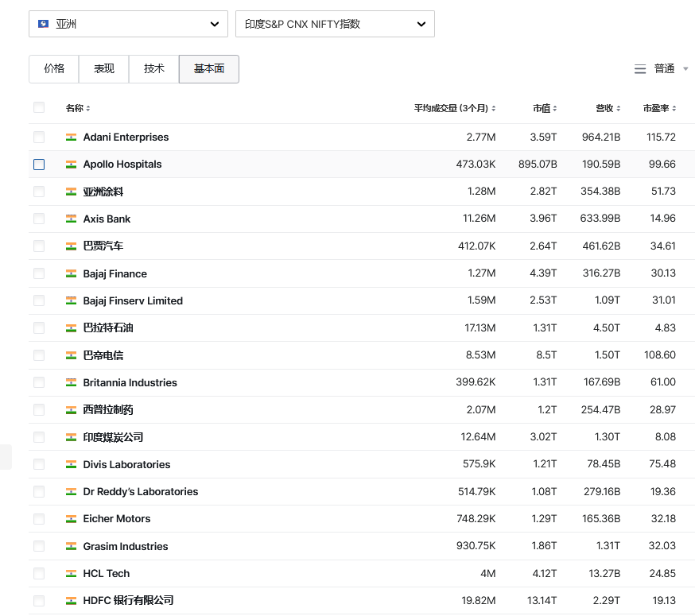The image size is (695, 616).
Task: Open the 亚洲 region dropdown
Action: pyautogui.click(x=128, y=24)
